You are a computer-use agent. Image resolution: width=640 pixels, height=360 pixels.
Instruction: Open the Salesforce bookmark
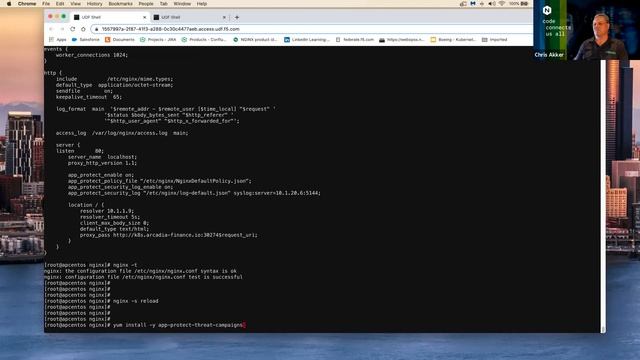pos(86,40)
